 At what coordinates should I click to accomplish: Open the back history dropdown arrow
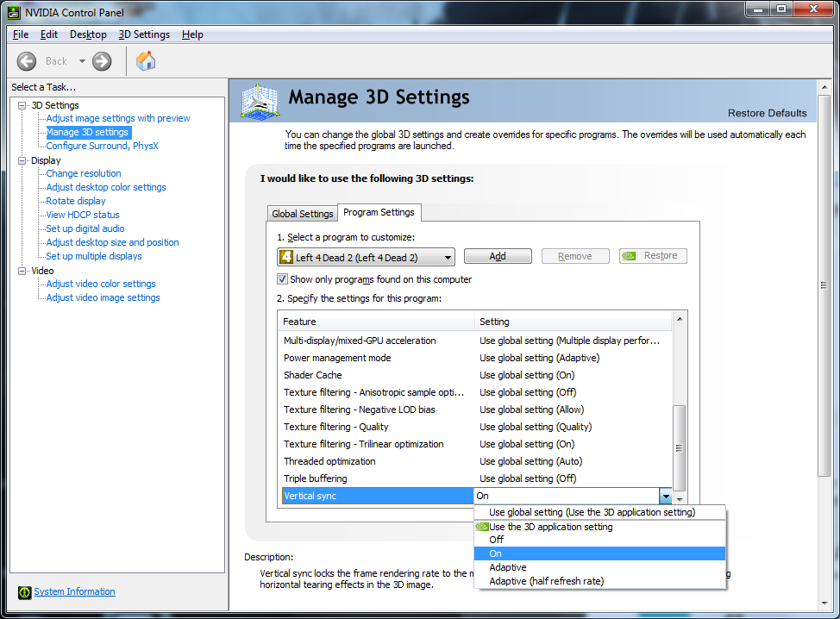[82, 61]
